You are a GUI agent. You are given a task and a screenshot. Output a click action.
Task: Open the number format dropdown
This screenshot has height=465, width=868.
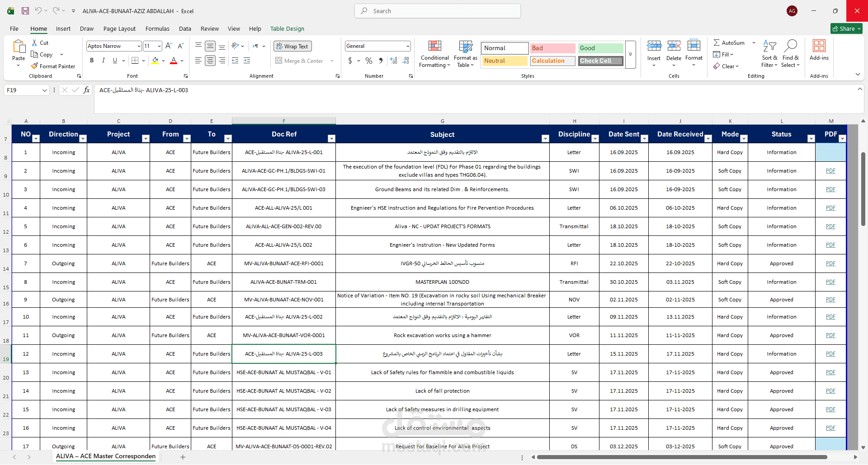point(408,46)
